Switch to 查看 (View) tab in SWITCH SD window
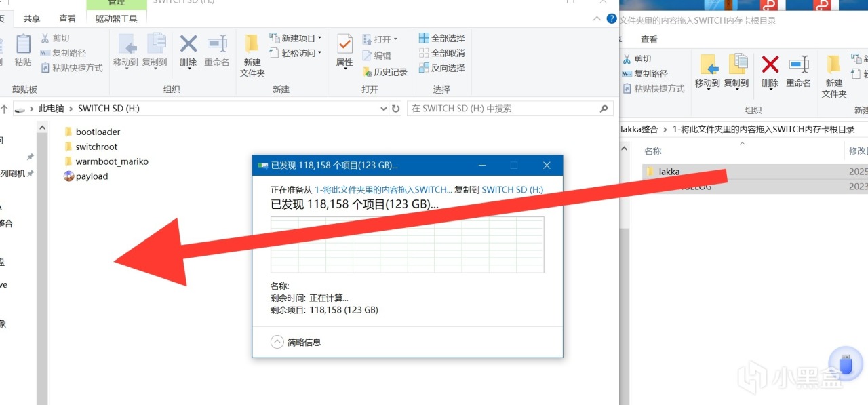868x405 pixels. (x=67, y=19)
